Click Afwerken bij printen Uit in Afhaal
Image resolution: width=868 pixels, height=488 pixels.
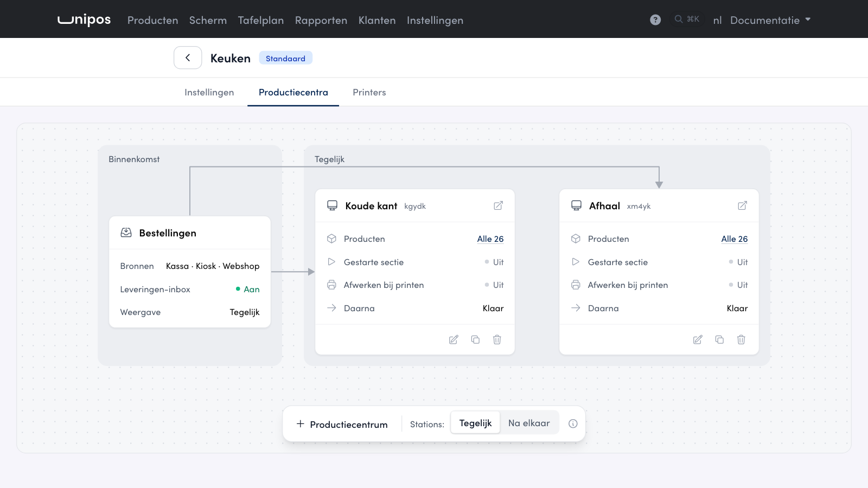[738, 285]
